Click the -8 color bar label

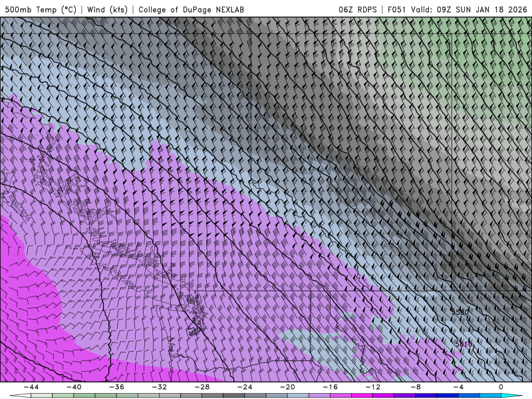[x=416, y=387]
